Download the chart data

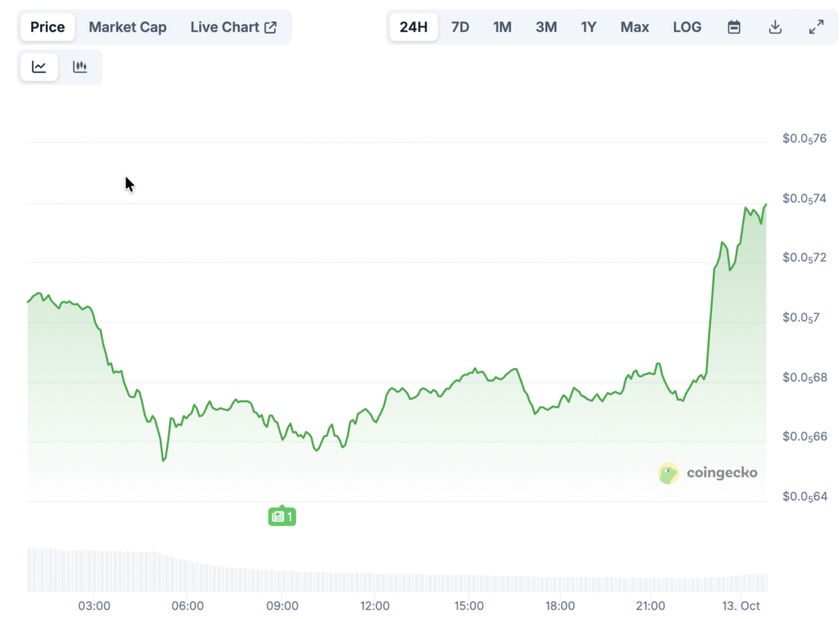[775, 27]
